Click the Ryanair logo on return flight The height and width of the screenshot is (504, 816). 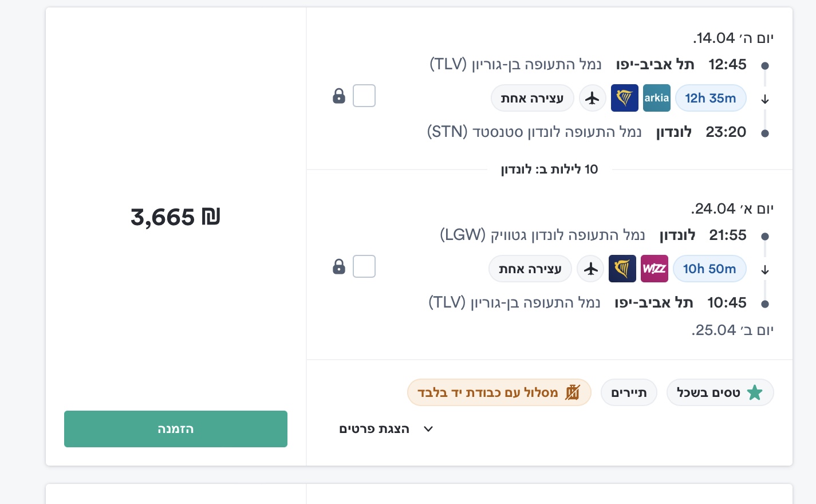tap(622, 269)
